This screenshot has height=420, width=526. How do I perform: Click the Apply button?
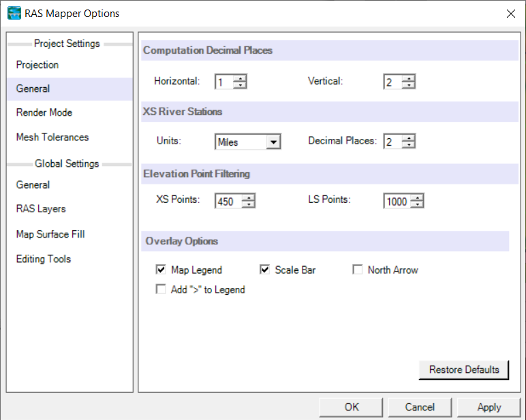[x=489, y=407]
